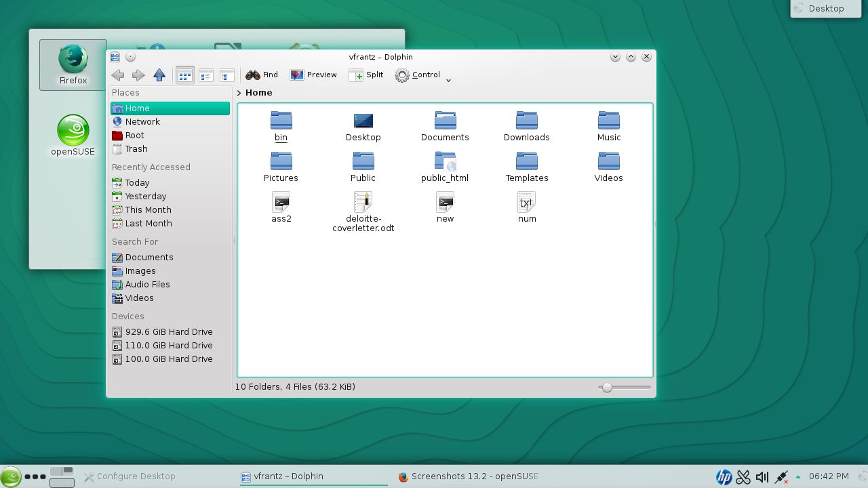Open the deloitte-coverletter.odt file

point(363,211)
